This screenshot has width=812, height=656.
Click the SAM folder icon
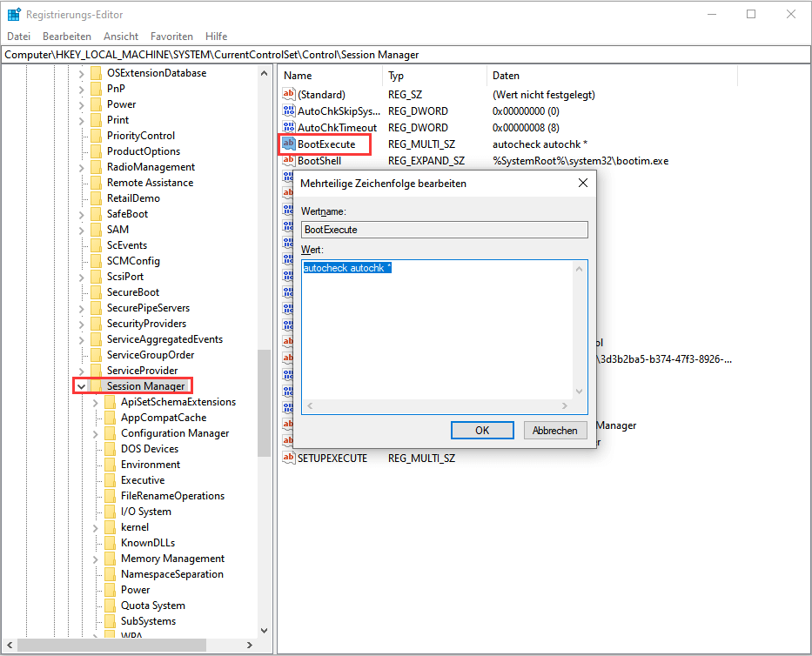click(x=97, y=229)
